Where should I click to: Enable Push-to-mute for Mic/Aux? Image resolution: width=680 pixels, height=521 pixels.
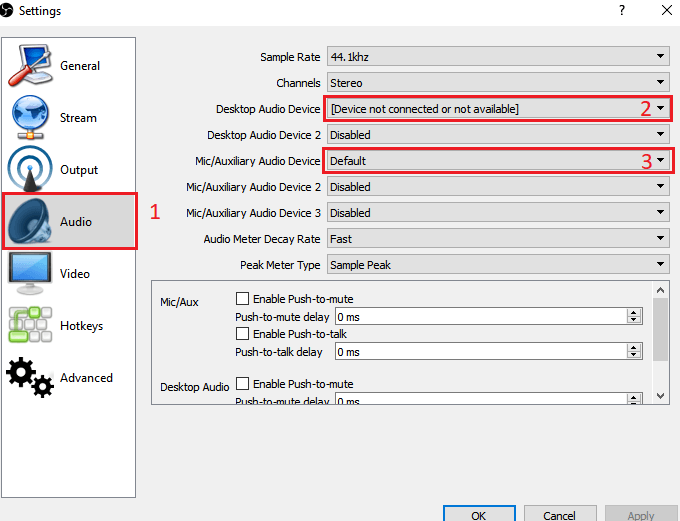click(242, 298)
